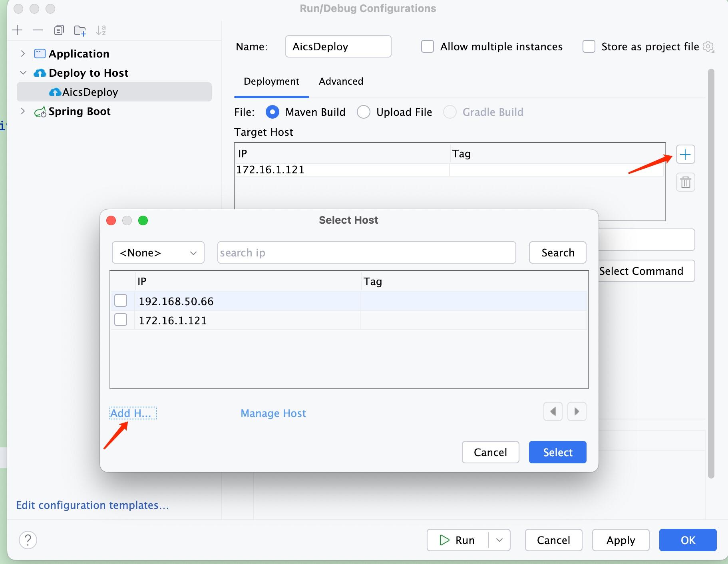Confirm with the Select button
Image resolution: width=728 pixels, height=564 pixels.
557,452
